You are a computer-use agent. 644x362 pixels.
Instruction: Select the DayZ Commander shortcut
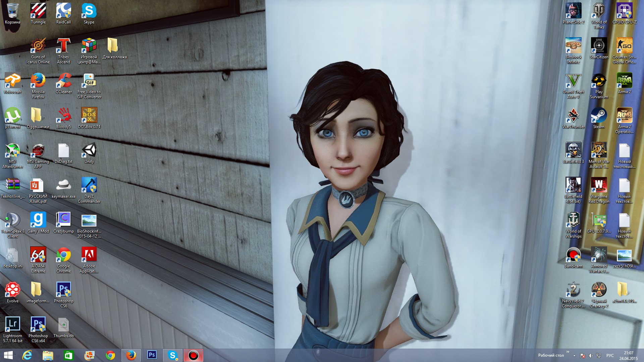pyautogui.click(x=89, y=190)
